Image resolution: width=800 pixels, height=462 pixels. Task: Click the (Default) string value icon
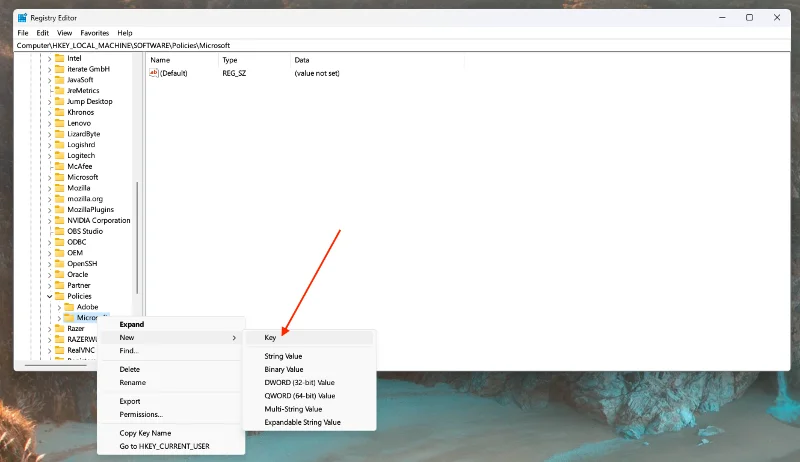[154, 73]
